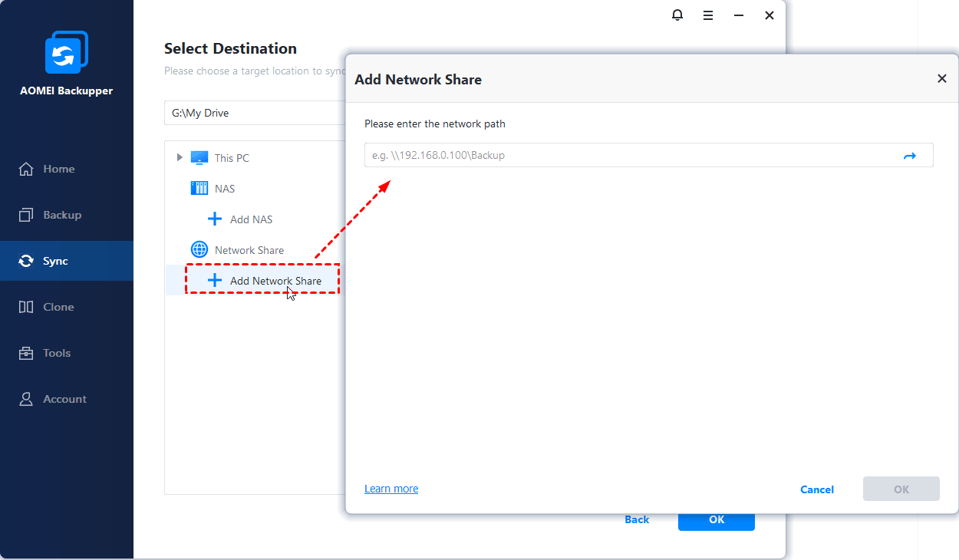Open the Account page

tap(64, 399)
